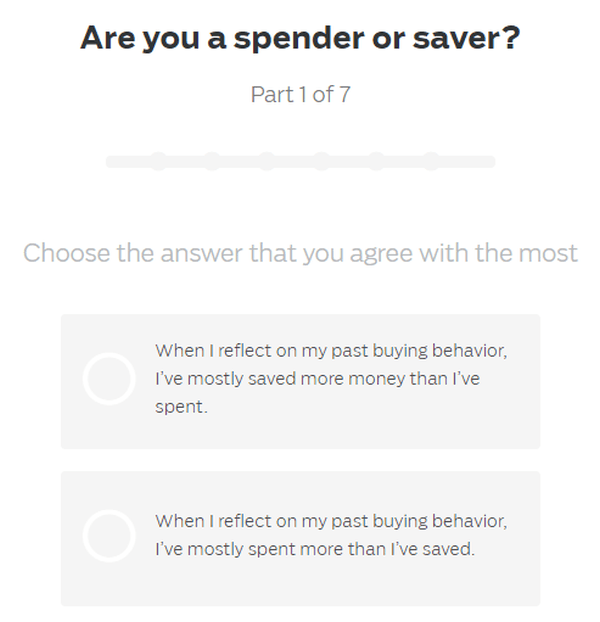Click the 'Part 1 of 7' label
Viewport: 600px width, 622px height.
click(300, 96)
